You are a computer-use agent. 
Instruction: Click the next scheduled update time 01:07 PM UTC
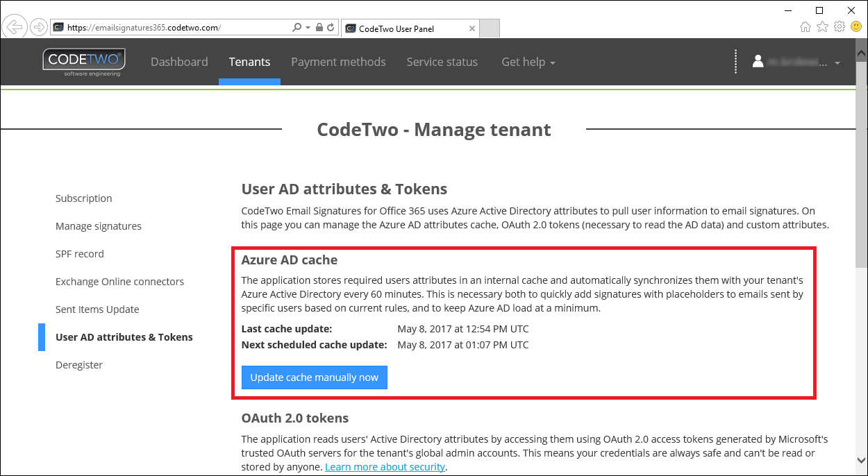463,345
